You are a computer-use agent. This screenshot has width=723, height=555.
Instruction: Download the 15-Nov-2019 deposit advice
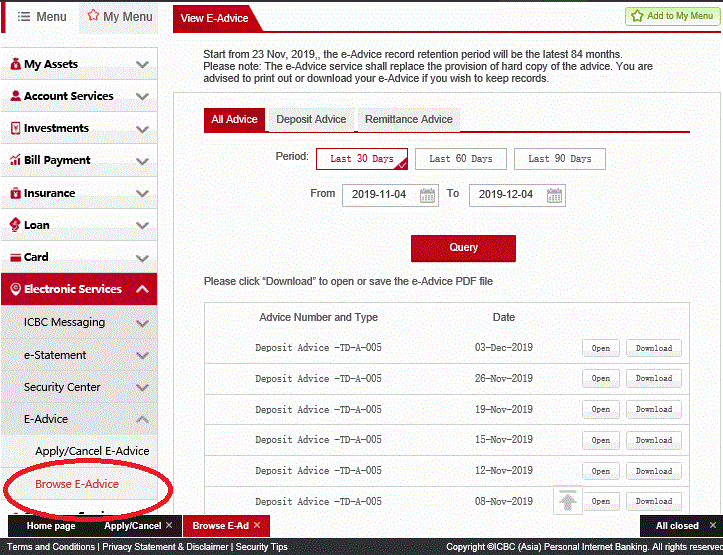coord(654,440)
